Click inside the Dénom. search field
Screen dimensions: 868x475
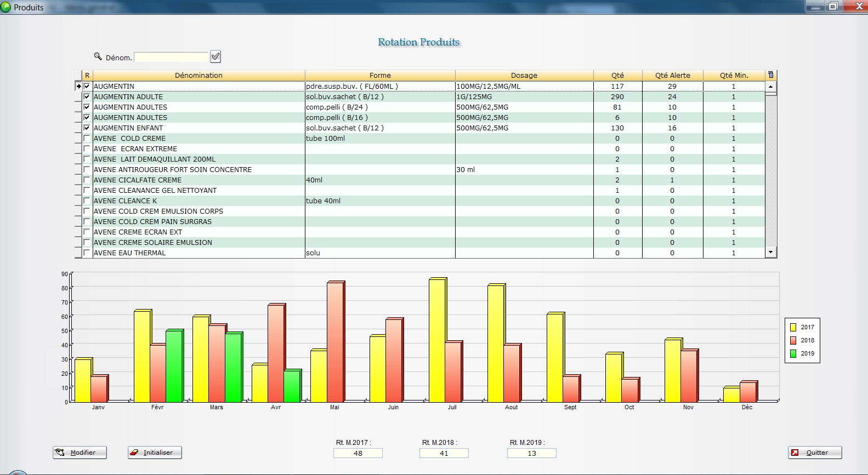pyautogui.click(x=171, y=57)
